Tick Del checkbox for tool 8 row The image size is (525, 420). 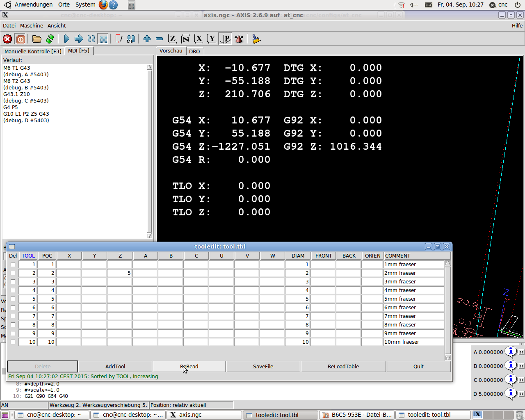[x=13, y=325]
